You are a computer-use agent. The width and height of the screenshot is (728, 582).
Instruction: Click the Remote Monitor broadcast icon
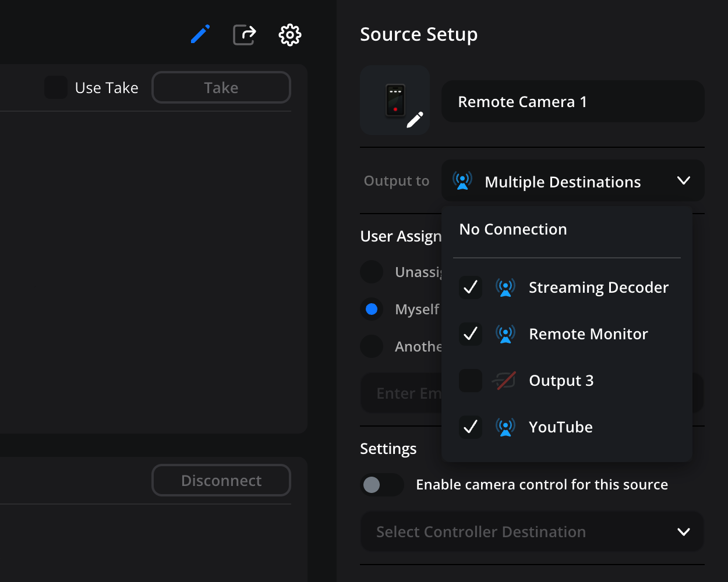(x=506, y=334)
